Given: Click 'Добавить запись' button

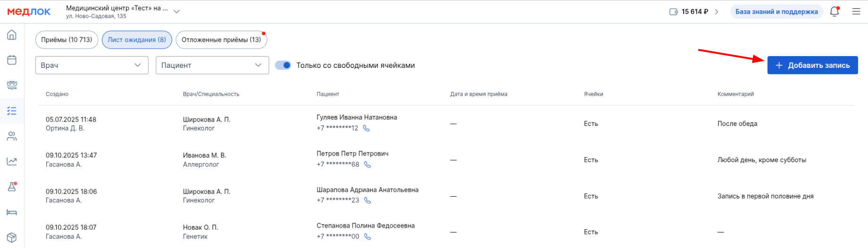Looking at the screenshot, I should point(812,66).
